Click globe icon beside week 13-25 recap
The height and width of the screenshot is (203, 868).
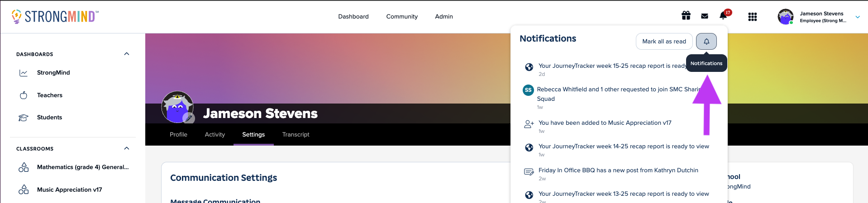click(529, 195)
